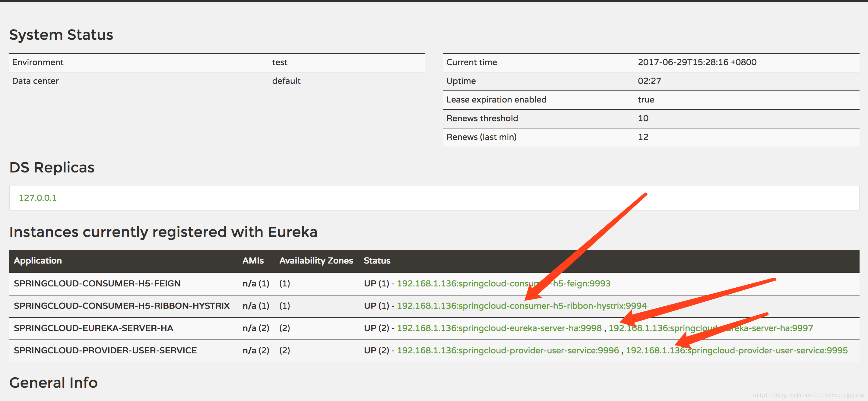Image resolution: width=868 pixels, height=401 pixels.
Task: Click the Uptime label
Action: point(461,81)
